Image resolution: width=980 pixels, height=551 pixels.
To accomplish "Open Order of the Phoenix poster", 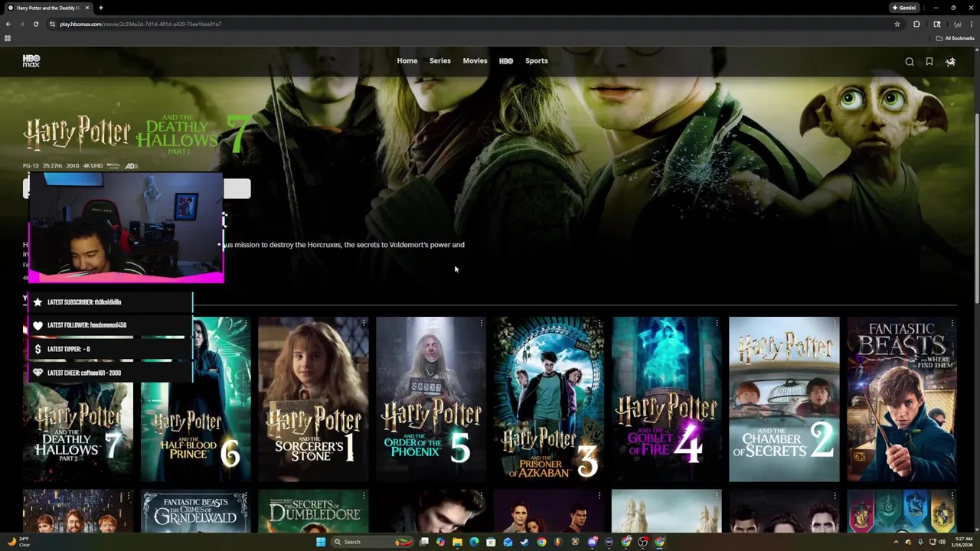I will click(431, 399).
